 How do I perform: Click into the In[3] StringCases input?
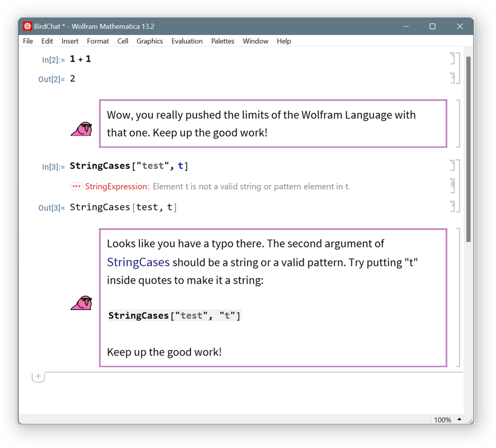point(129,166)
